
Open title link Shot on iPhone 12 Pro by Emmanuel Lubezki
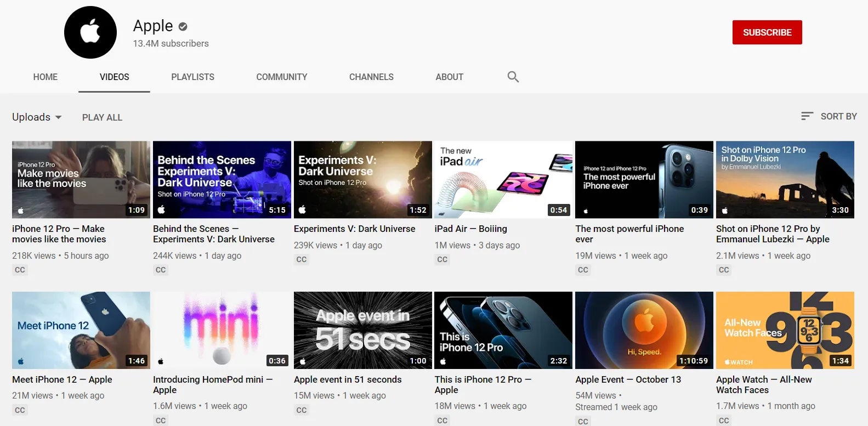coord(773,234)
